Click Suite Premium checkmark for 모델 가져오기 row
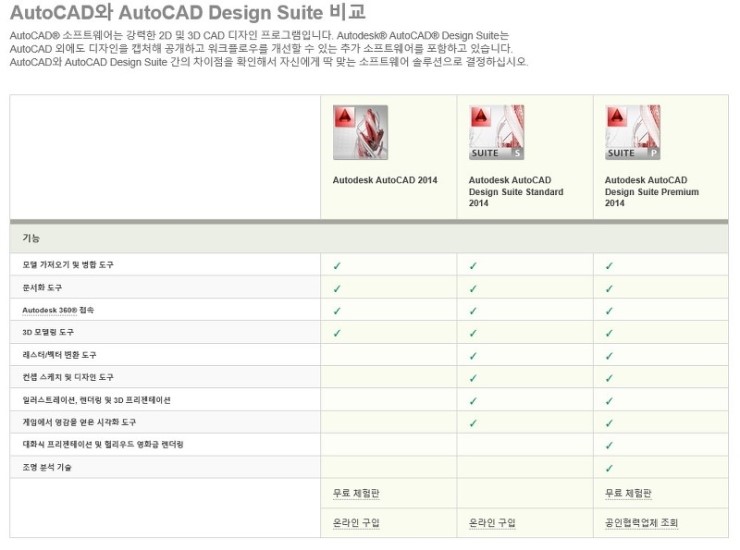Image resolution: width=740 pixels, height=550 pixels. tap(609, 265)
